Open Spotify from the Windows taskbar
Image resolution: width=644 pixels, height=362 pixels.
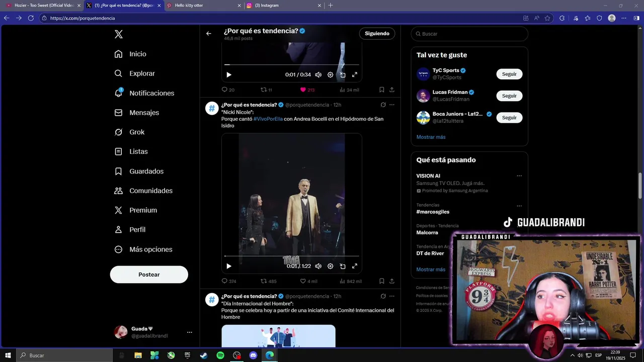click(220, 355)
